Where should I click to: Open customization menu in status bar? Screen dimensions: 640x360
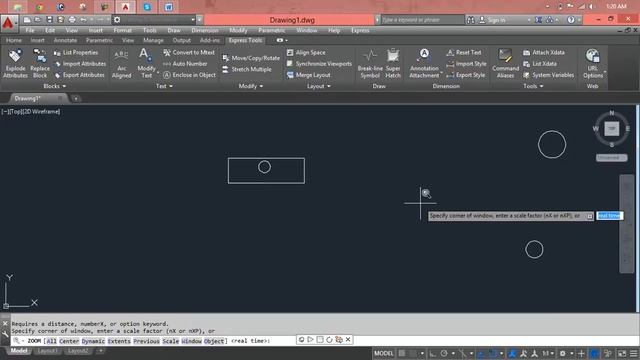click(x=634, y=353)
